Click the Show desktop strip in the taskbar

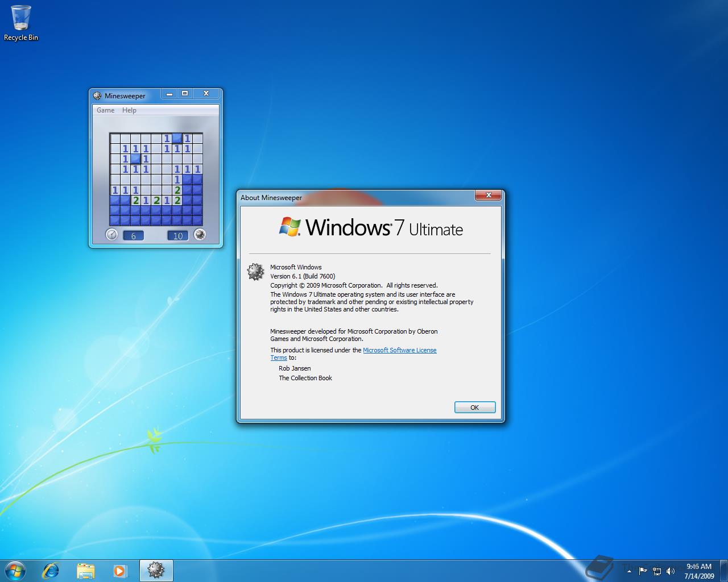point(723,571)
